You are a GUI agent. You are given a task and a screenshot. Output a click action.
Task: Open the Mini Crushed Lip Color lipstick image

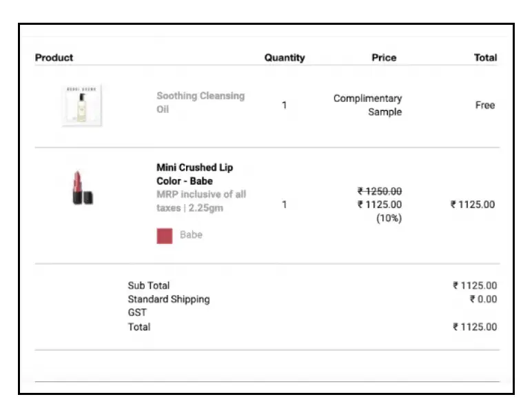tap(83, 187)
